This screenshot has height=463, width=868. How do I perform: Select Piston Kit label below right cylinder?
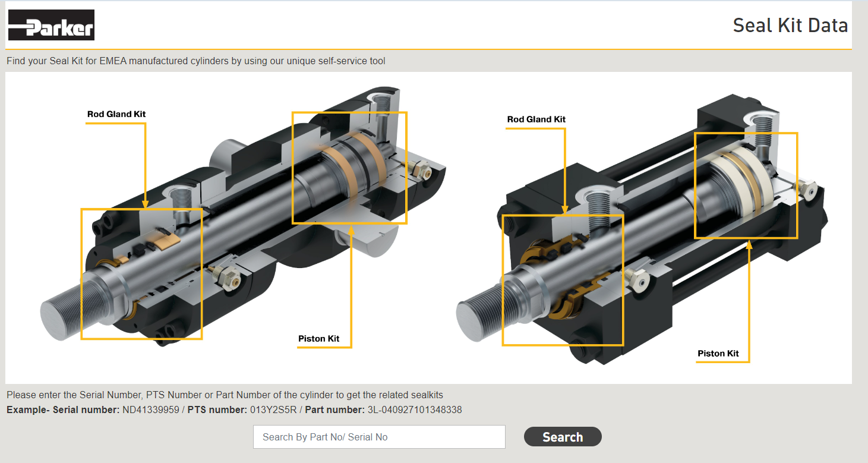point(718,354)
